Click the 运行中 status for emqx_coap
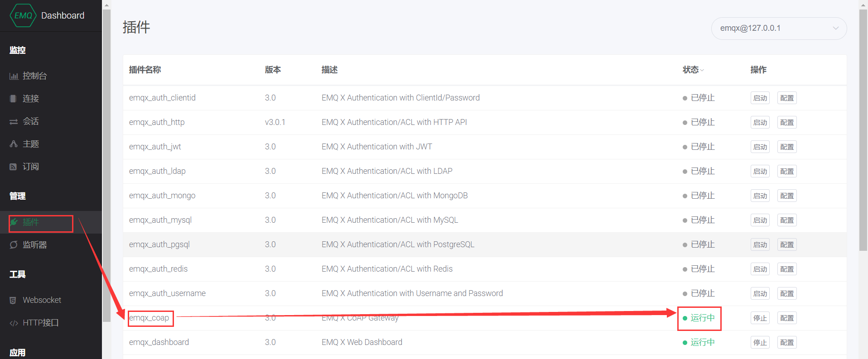 702,318
